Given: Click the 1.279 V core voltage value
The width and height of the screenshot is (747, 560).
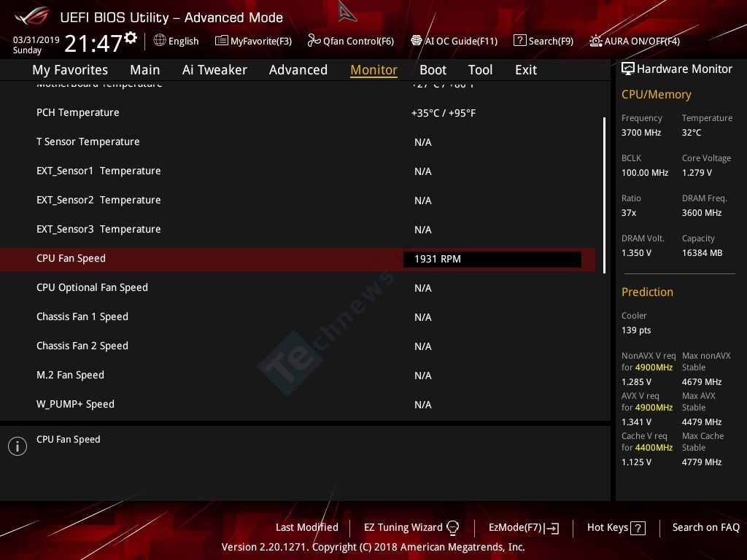Looking at the screenshot, I should coord(697,173).
